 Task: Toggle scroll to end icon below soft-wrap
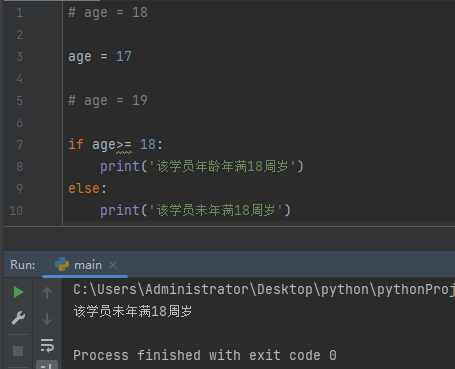[x=47, y=365]
